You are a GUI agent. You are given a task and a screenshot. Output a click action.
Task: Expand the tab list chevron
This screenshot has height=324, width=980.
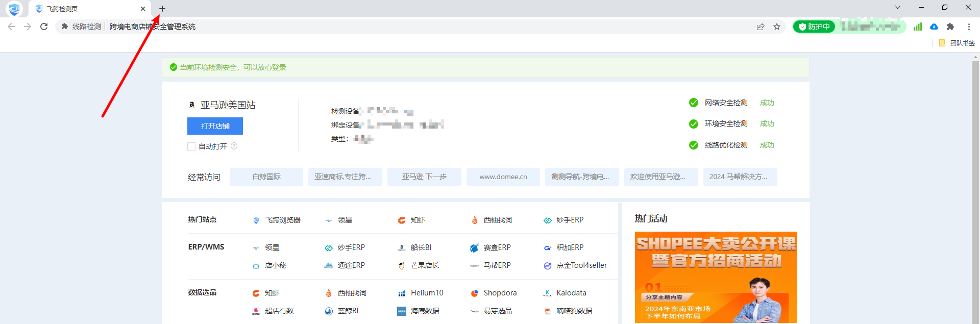point(898,7)
